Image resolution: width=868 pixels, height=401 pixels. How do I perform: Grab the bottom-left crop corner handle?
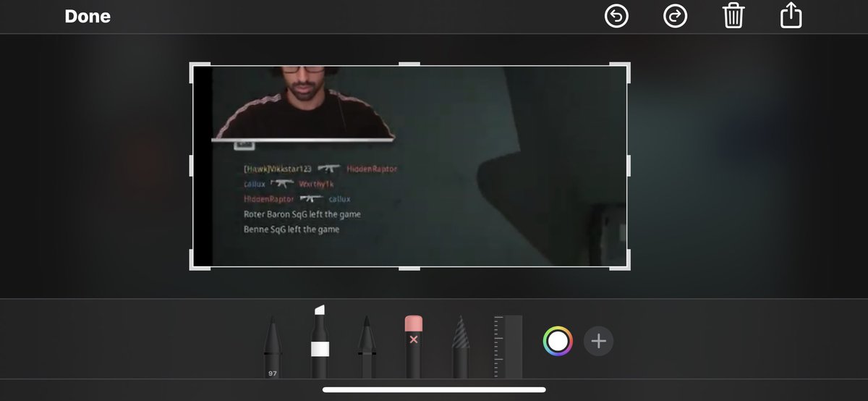[199, 261]
